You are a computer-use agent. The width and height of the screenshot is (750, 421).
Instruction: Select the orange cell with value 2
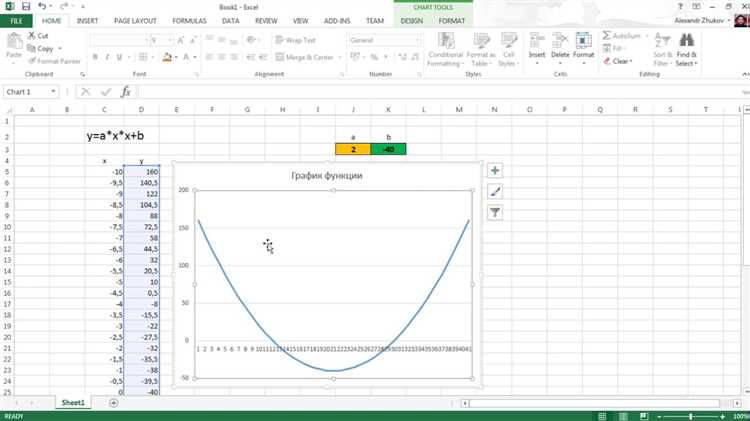353,149
